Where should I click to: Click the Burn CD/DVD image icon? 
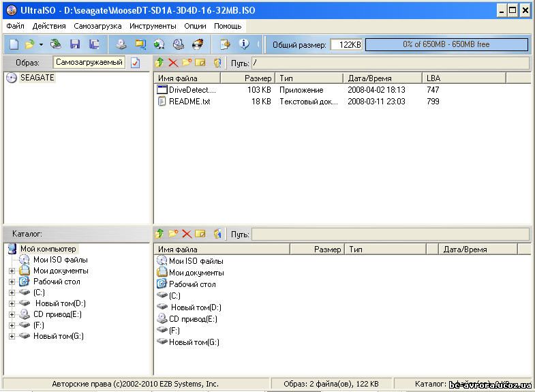(x=198, y=44)
